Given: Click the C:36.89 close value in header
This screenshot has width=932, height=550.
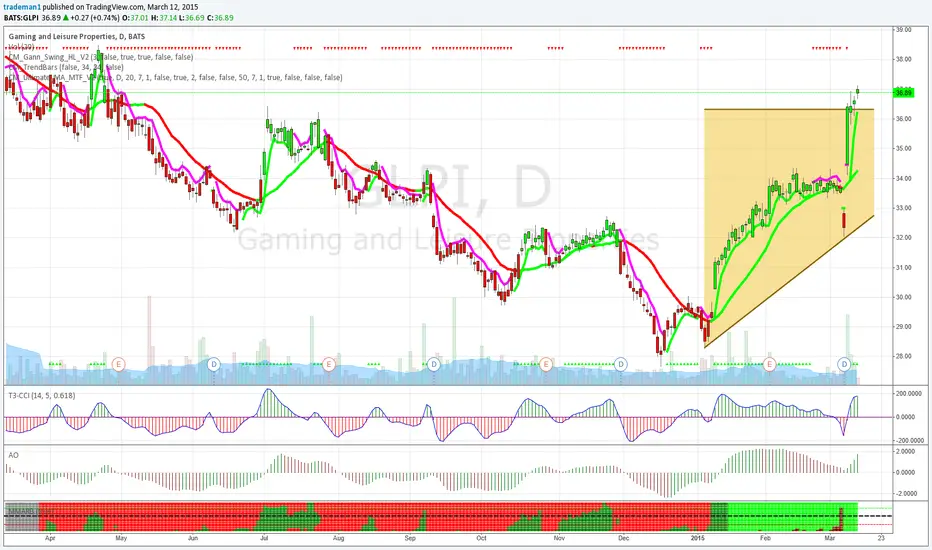Looking at the screenshot, I should [x=219, y=18].
